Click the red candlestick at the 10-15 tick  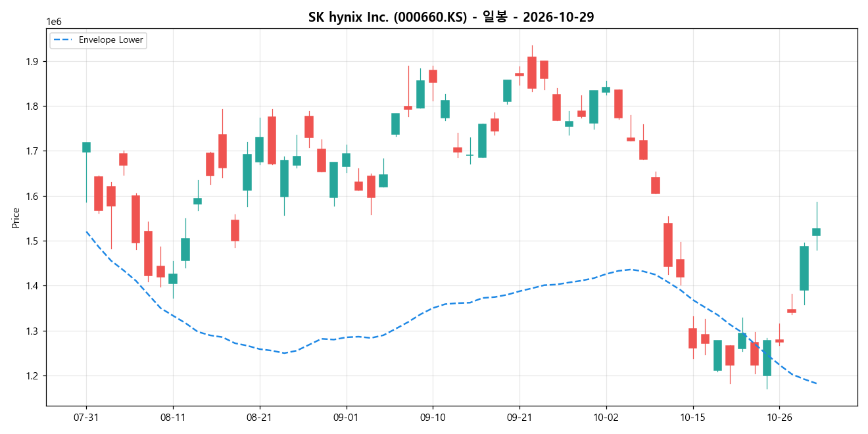692,338
